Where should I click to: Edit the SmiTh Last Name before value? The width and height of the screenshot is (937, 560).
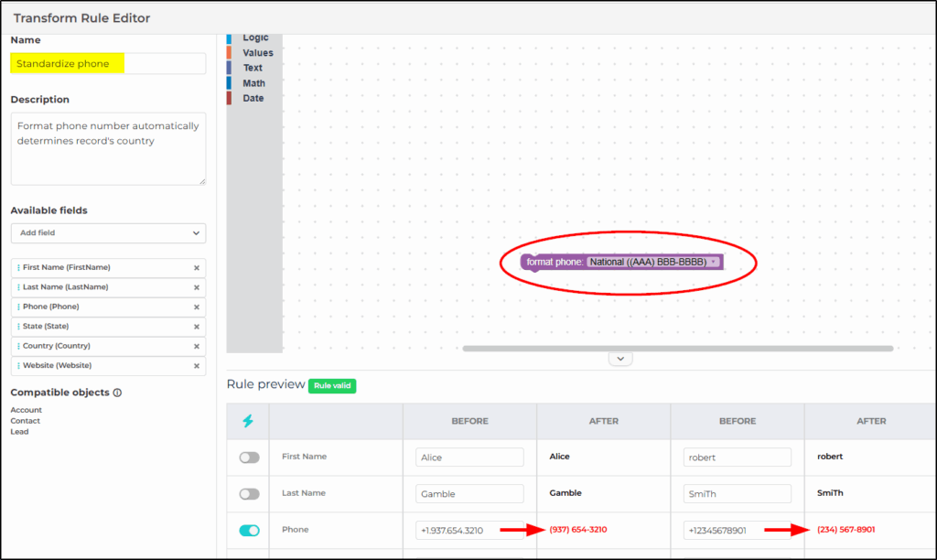click(738, 494)
